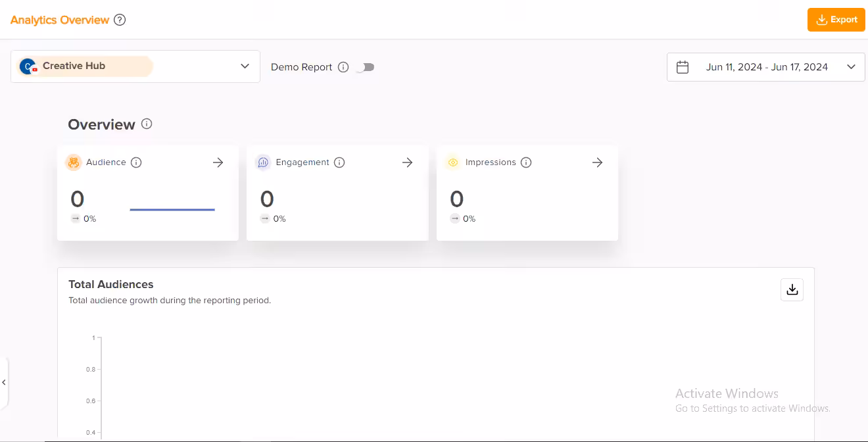Screen dimensions: 868x442
Task: Toggle the Demo Report switch
Action: tap(365, 67)
